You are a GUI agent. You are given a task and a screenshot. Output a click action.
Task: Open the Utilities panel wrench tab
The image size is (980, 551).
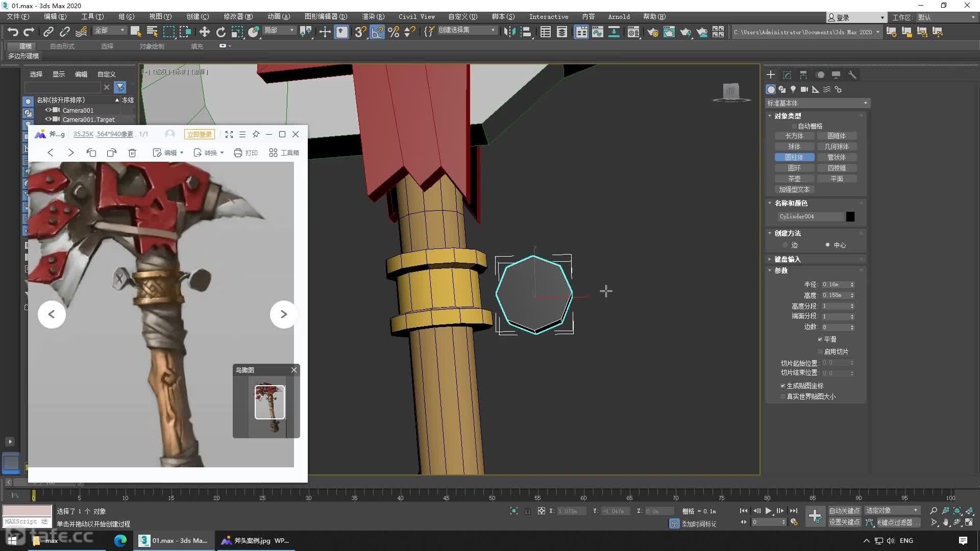coord(852,74)
